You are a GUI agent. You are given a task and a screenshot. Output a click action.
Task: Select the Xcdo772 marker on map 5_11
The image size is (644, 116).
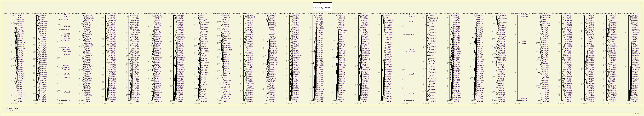point(67,34)
